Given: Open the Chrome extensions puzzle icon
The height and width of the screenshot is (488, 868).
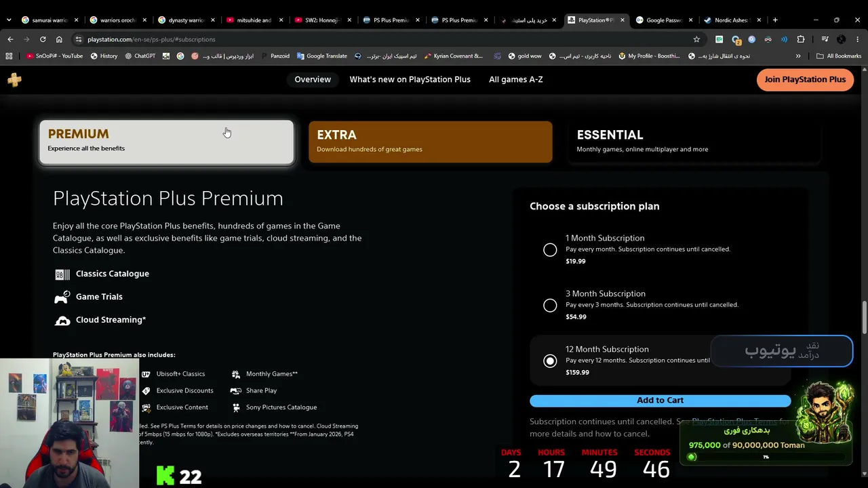Looking at the screenshot, I should coord(801,39).
